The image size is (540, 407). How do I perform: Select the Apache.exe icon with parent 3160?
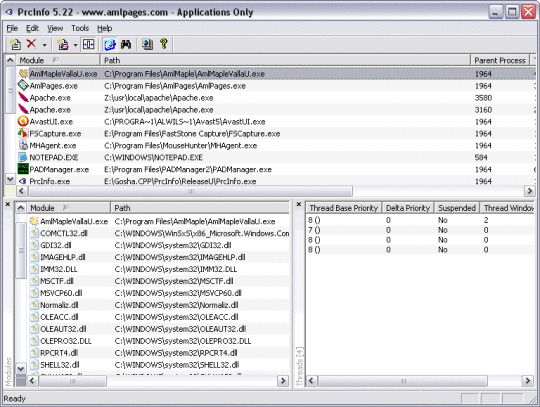coord(23,109)
